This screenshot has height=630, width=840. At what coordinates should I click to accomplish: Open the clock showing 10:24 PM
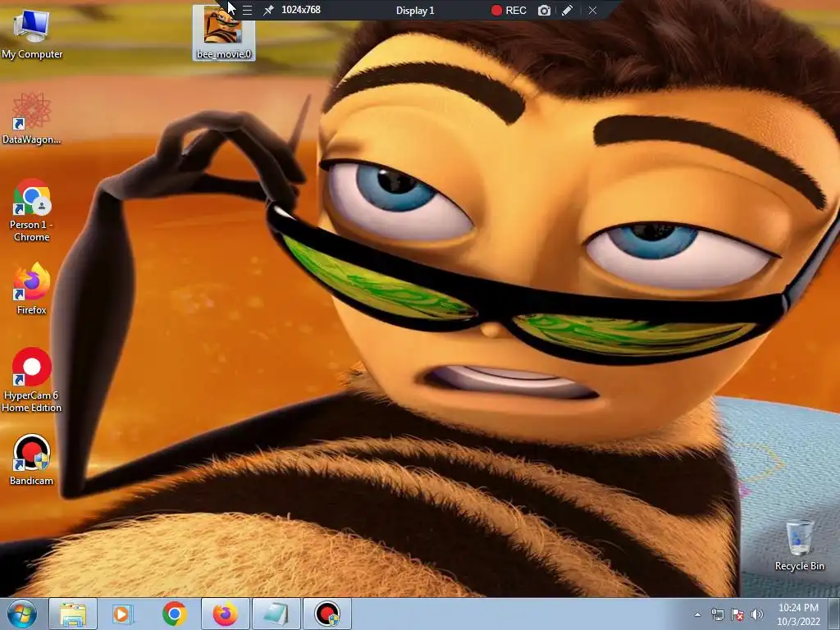tap(799, 614)
